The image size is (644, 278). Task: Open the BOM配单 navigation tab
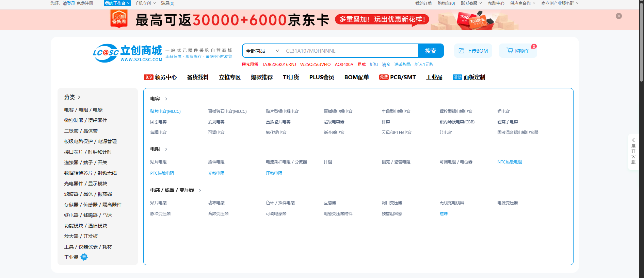(356, 77)
